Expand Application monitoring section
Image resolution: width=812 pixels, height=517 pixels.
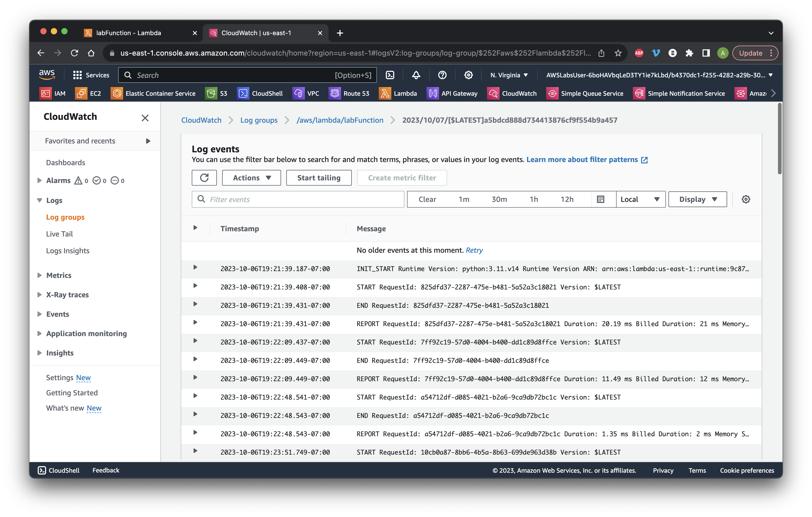(x=40, y=333)
